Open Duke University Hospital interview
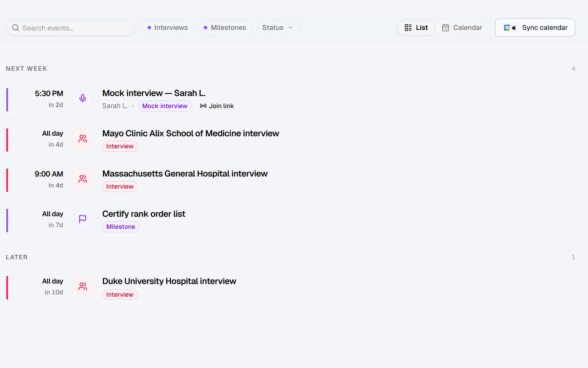This screenshot has height=368, width=588. click(169, 281)
